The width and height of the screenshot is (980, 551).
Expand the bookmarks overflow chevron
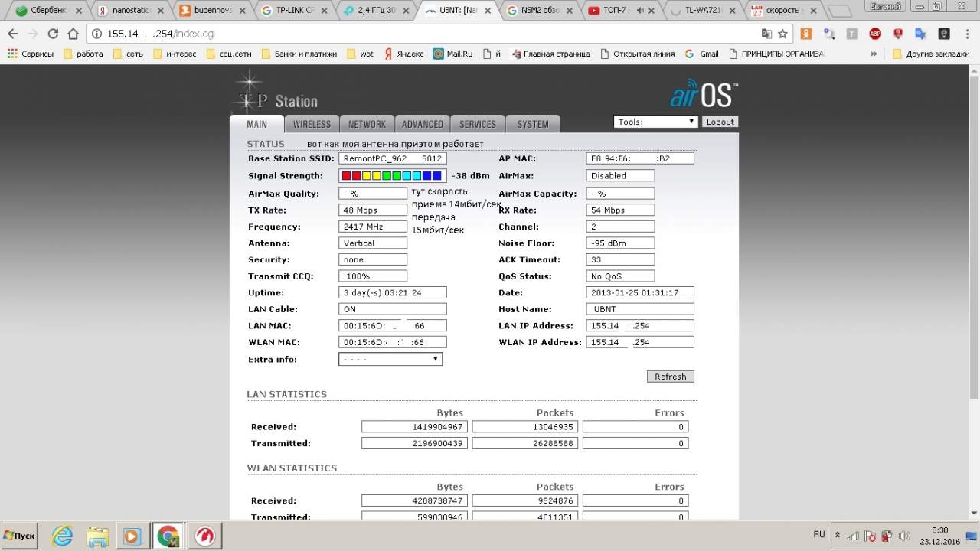874,54
